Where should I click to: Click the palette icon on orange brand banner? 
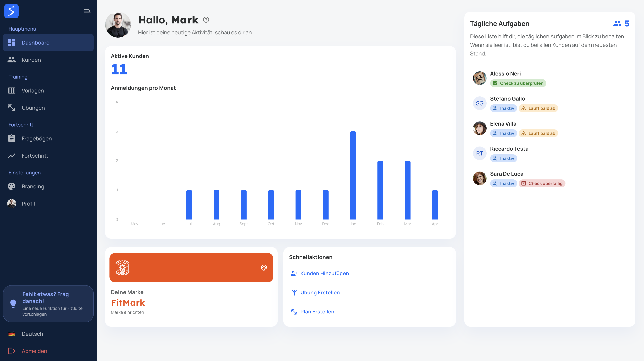[x=264, y=268]
